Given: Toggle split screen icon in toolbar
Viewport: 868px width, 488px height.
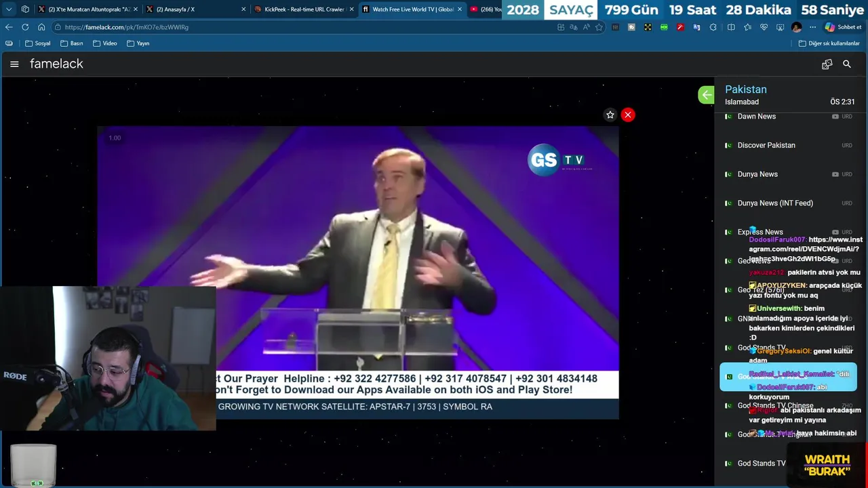Looking at the screenshot, I should (x=731, y=27).
